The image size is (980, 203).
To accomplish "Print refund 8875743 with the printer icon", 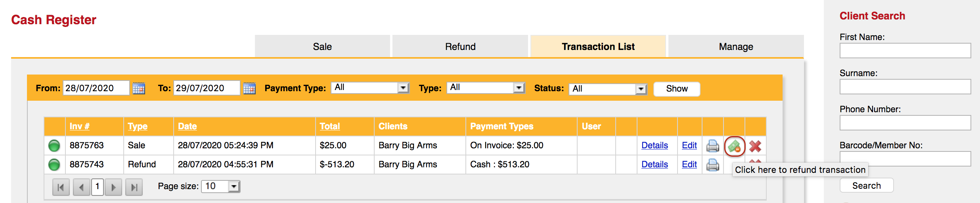I will click(x=712, y=165).
